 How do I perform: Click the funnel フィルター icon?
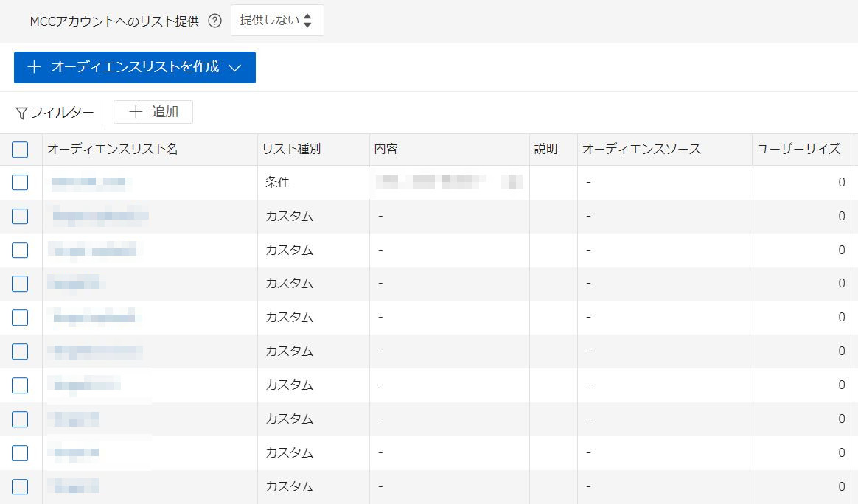coord(21,113)
